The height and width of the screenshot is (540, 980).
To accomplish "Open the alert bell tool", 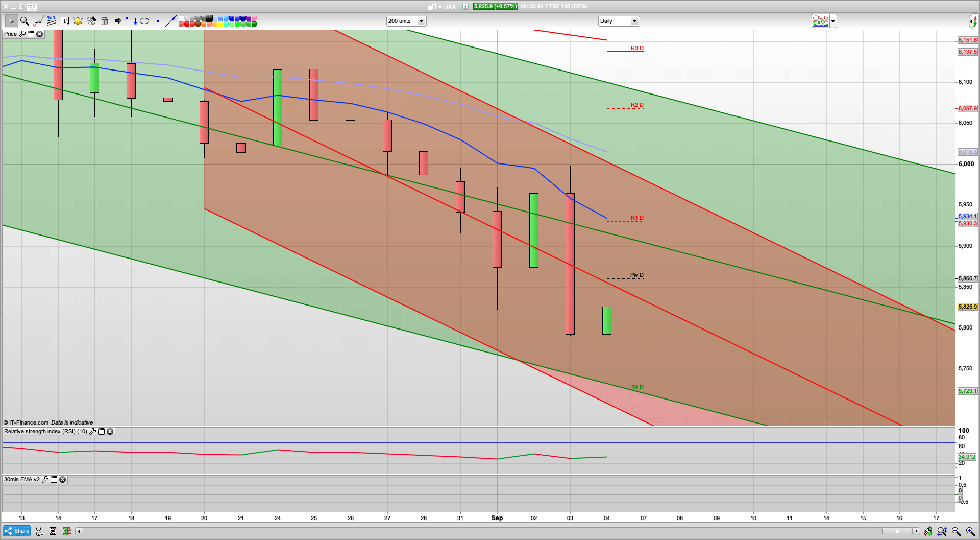I will [78, 21].
